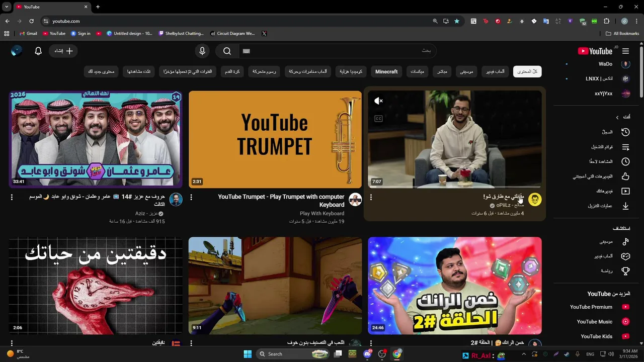Select the ميكسات (mixes) filter chip
Viewport: 644px width, 362px height.
coord(417,71)
